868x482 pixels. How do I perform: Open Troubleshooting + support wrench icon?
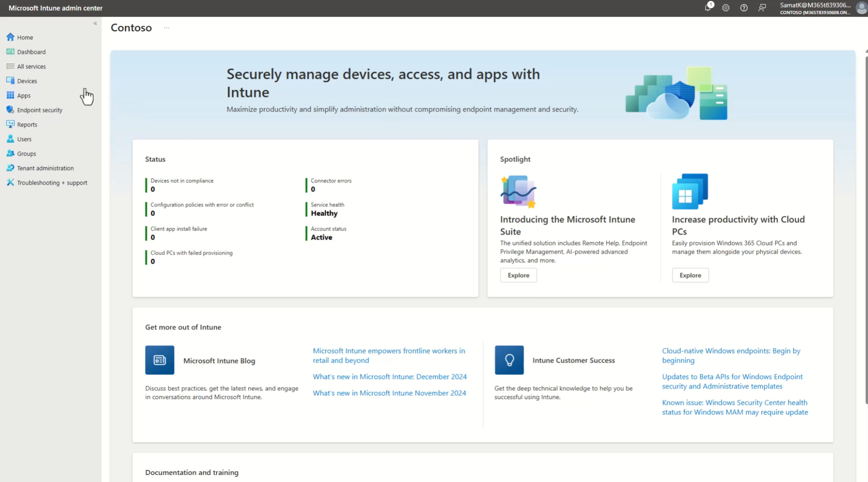pyautogui.click(x=10, y=183)
